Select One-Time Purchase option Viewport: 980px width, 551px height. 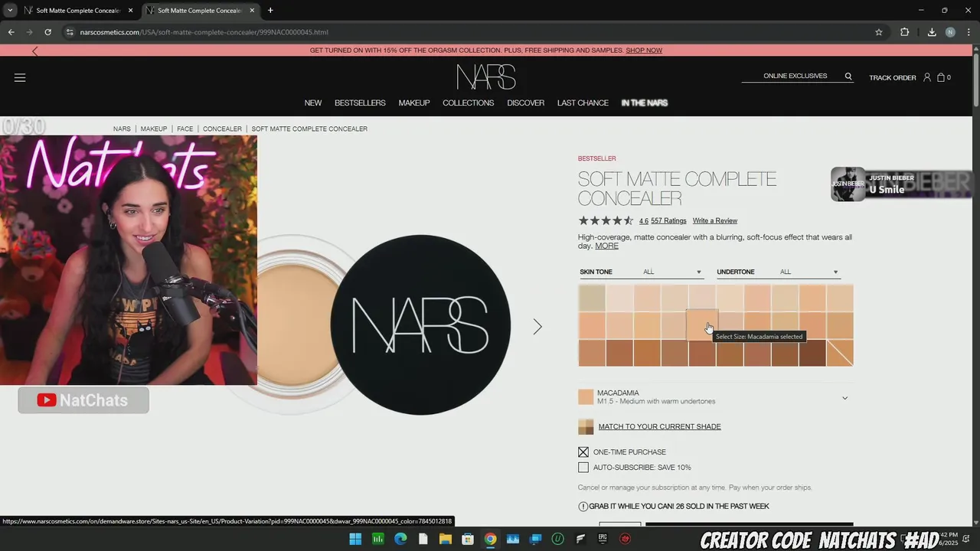pos(583,452)
